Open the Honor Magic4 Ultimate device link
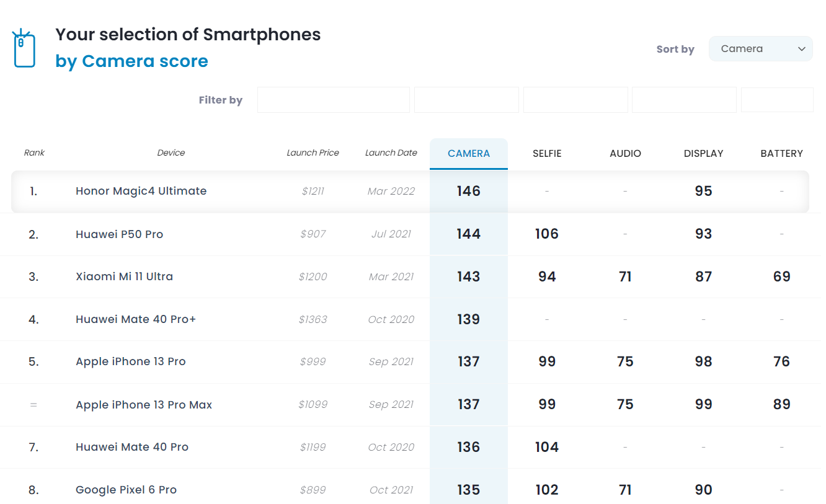 141,191
